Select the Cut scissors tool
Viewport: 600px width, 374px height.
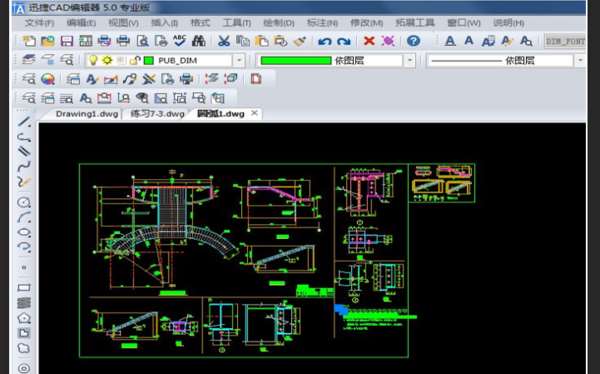(224, 41)
